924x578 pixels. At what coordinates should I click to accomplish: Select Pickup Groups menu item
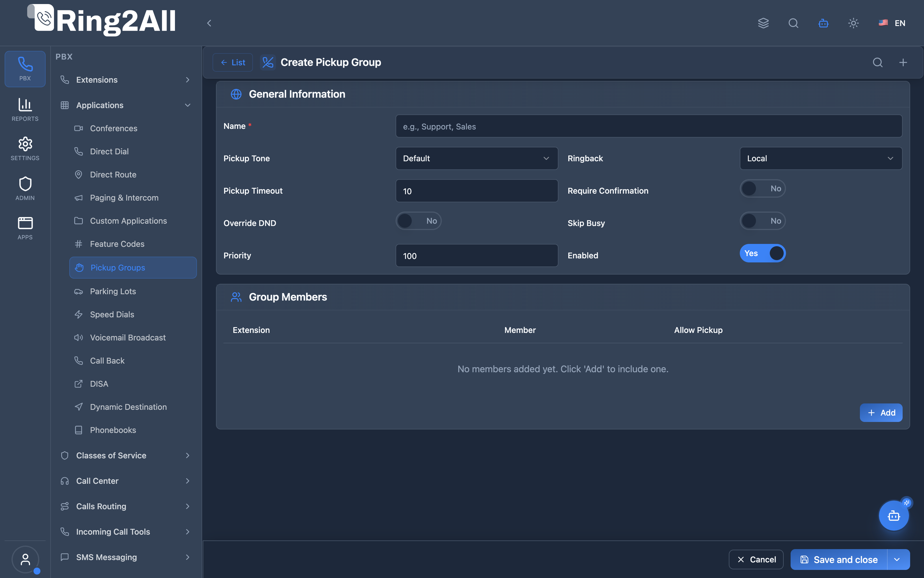coord(133,268)
